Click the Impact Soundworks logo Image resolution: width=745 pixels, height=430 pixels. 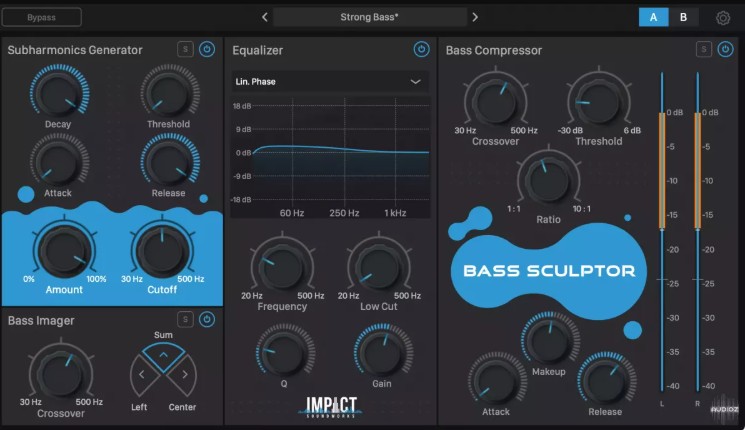[331, 407]
